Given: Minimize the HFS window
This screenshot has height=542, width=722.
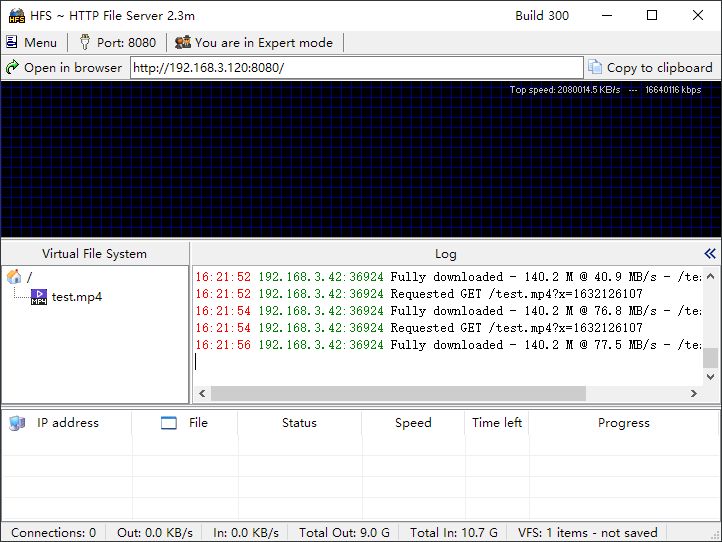Looking at the screenshot, I should 607,15.
